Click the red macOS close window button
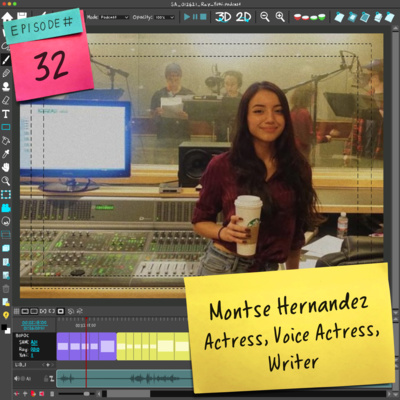The height and width of the screenshot is (400, 400). [4, 4]
